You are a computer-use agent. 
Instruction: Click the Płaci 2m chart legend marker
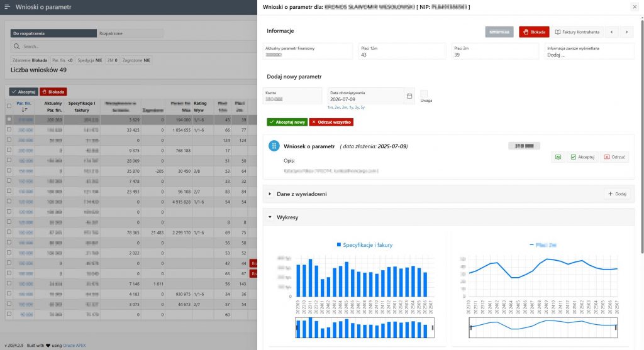click(x=531, y=244)
